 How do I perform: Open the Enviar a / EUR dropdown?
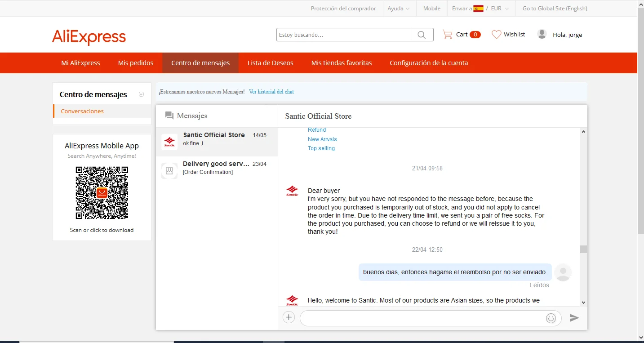tap(480, 9)
